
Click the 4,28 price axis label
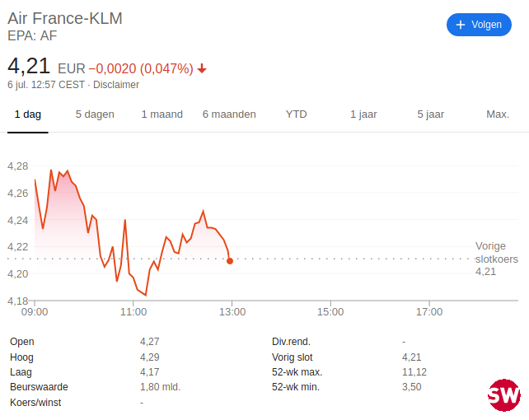coord(18,166)
